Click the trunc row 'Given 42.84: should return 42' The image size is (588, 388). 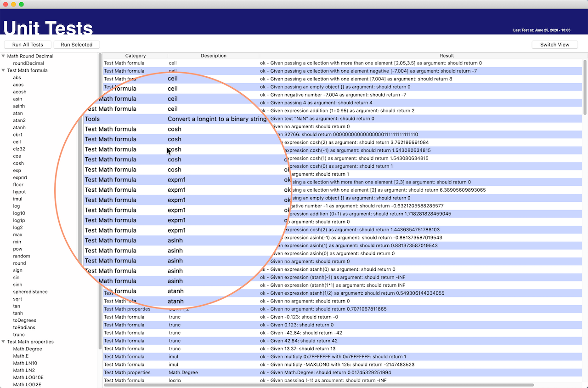pyautogui.click(x=342, y=341)
